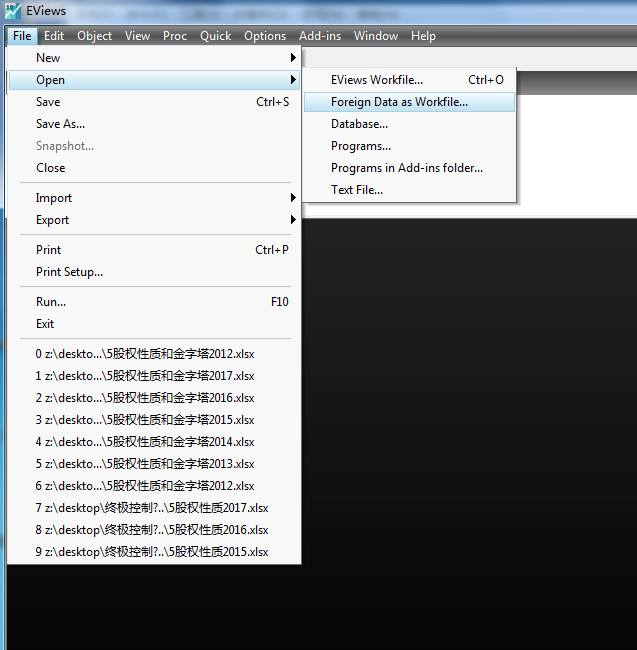
Task: Open recent file 6 ending 2012.xlsx
Action: (x=154, y=486)
